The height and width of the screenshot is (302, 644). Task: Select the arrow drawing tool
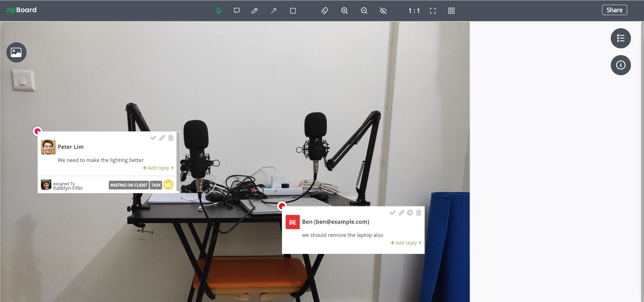pos(274,11)
